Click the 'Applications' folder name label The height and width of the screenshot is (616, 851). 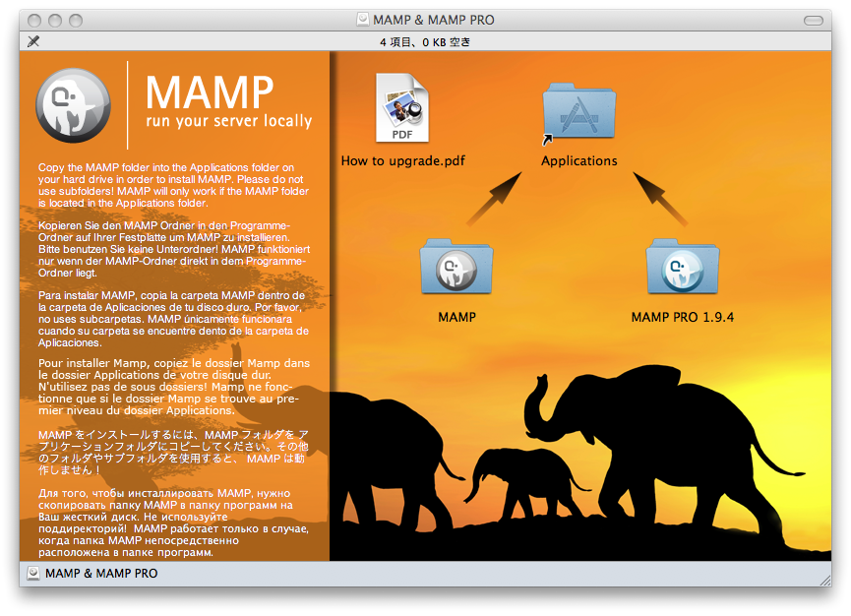pyautogui.click(x=579, y=160)
